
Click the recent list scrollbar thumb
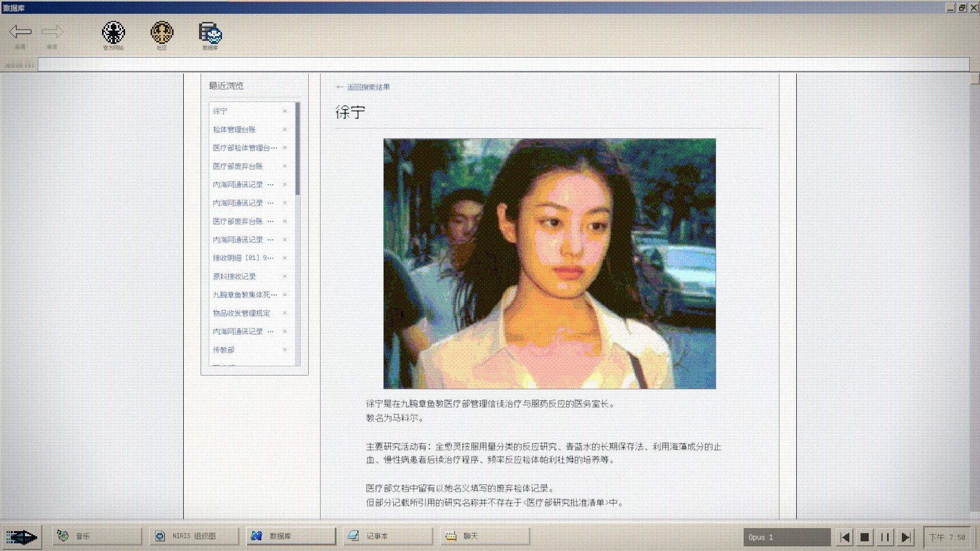(298, 148)
